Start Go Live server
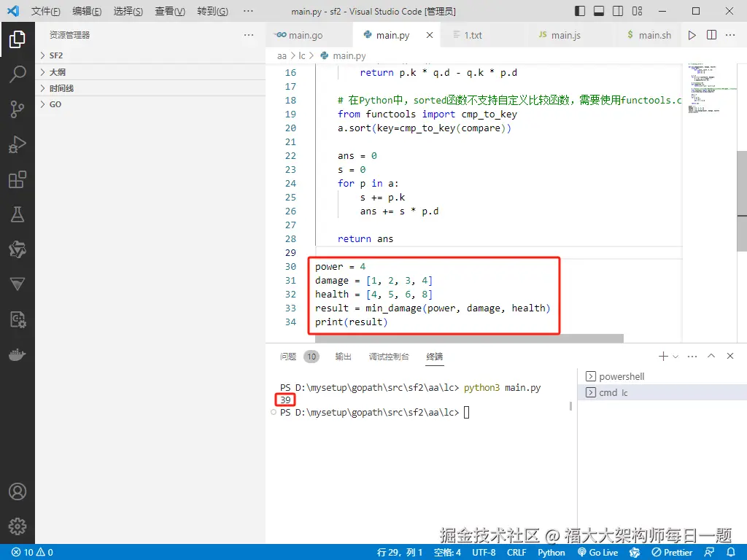747x560 pixels. (x=598, y=553)
